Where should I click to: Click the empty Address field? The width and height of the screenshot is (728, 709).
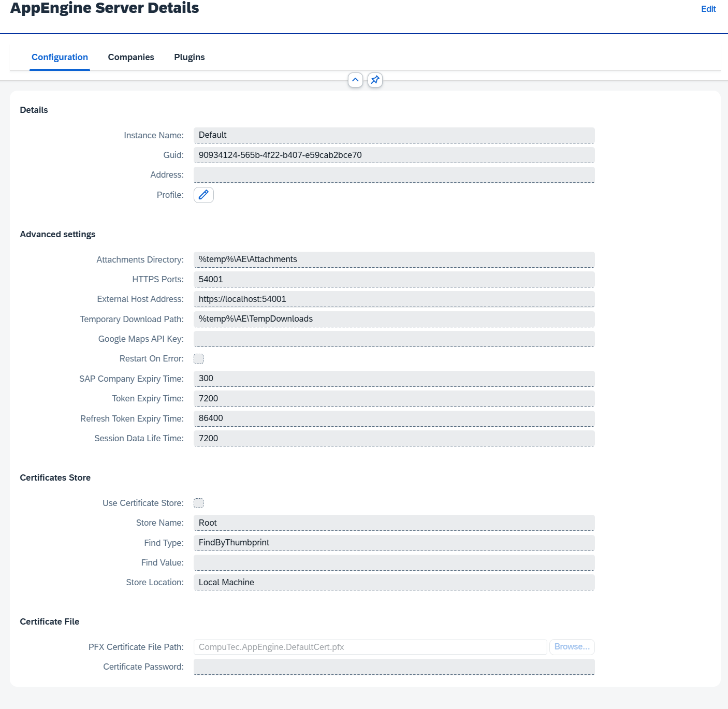click(394, 175)
